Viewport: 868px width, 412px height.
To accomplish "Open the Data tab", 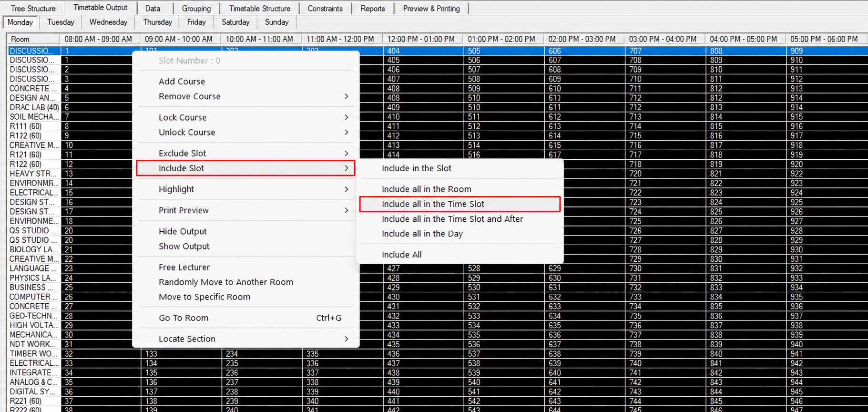I will coord(153,9).
